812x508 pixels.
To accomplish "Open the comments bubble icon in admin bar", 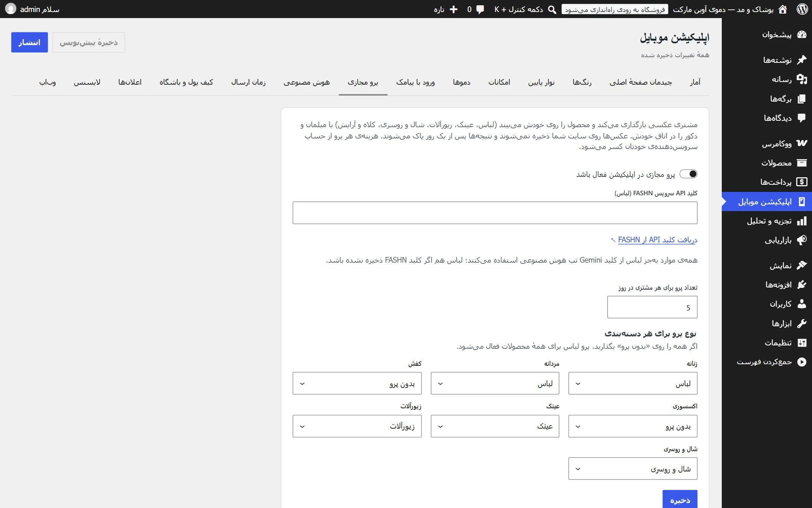I will pos(480,9).
